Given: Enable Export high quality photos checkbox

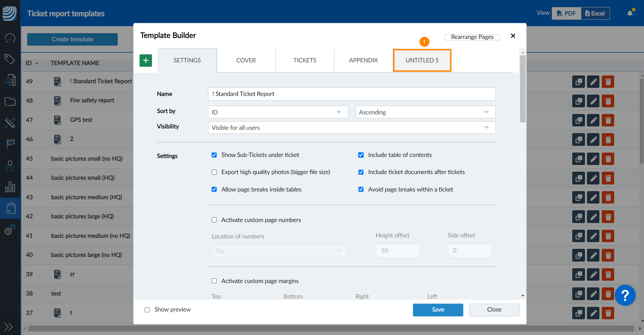Looking at the screenshot, I should tap(214, 172).
